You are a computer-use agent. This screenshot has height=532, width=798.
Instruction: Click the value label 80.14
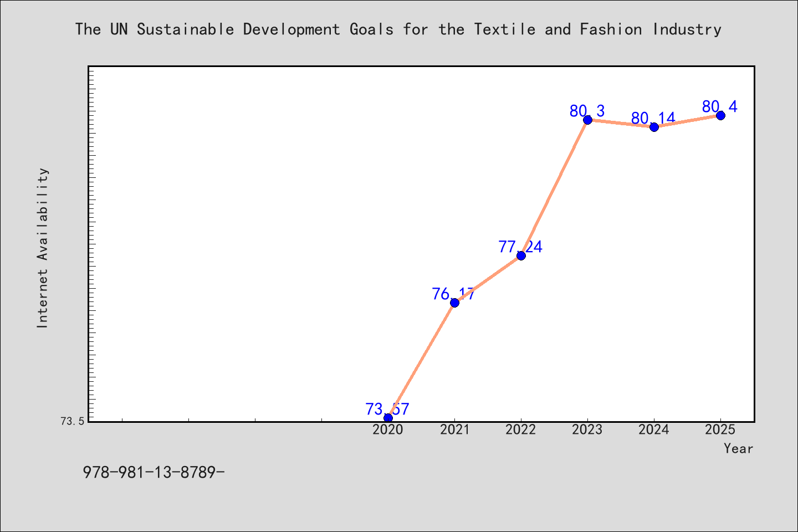pos(653,118)
